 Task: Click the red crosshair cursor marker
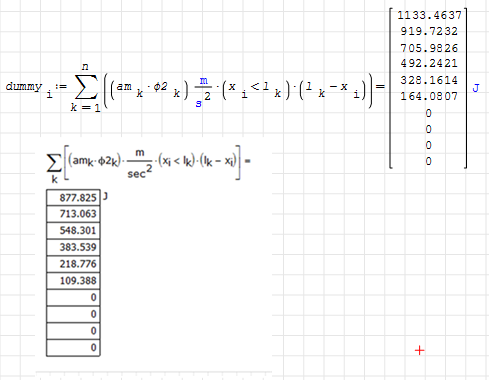coord(419,351)
